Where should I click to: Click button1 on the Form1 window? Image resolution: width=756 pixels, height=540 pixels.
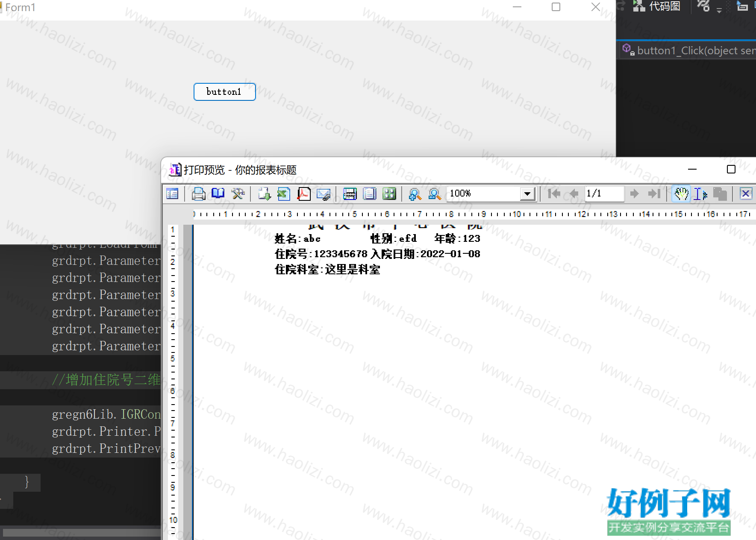pos(224,92)
